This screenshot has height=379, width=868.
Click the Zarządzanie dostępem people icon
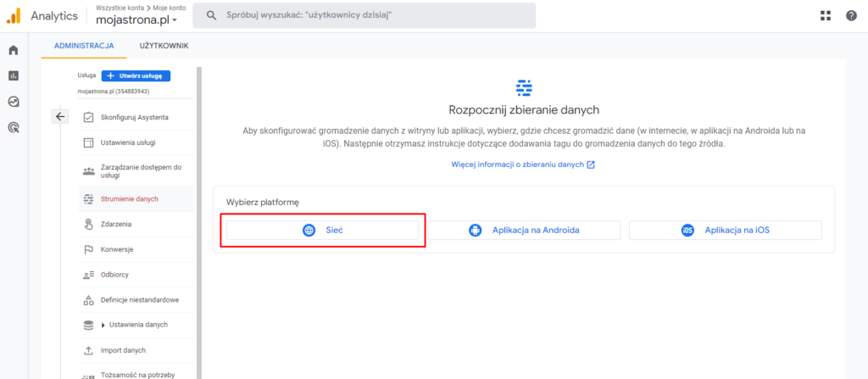point(88,171)
